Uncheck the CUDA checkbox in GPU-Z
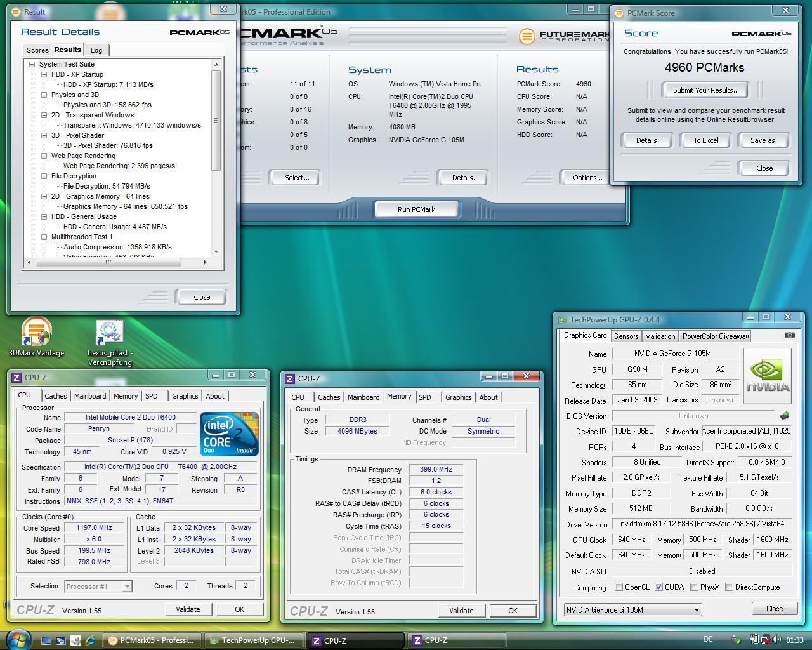 (x=658, y=587)
